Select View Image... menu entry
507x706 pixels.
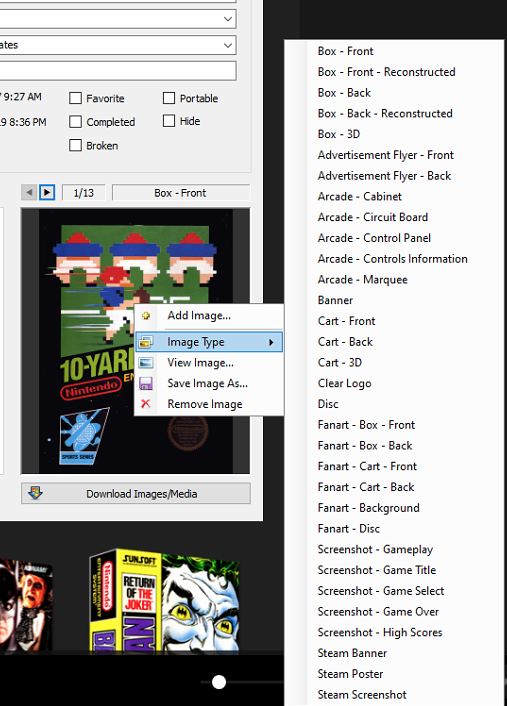pos(209,362)
